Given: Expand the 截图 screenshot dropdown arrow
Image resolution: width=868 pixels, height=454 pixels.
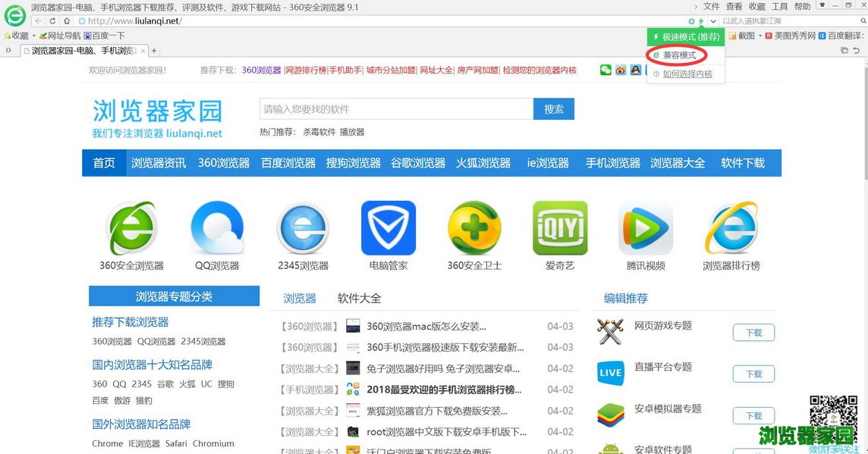Looking at the screenshot, I should pyautogui.click(x=759, y=36).
